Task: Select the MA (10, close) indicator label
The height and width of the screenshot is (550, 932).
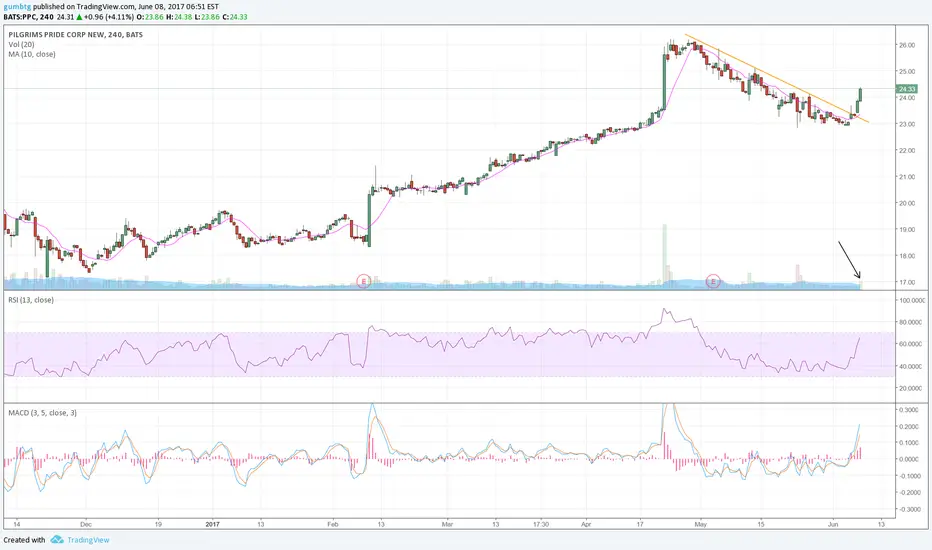Action: pyautogui.click(x=32, y=54)
